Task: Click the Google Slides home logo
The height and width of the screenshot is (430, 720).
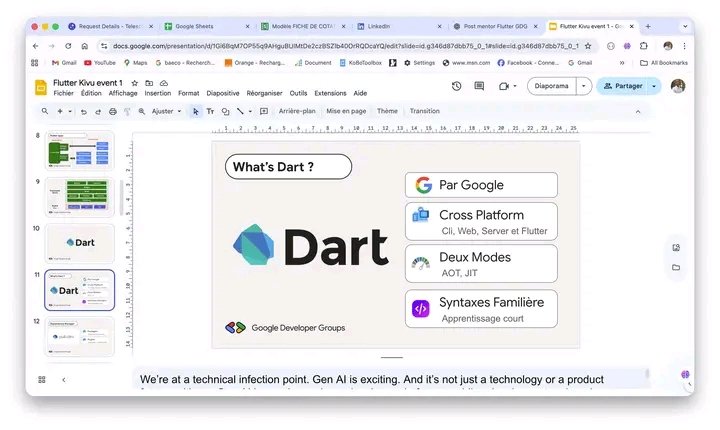Action: click(41, 87)
